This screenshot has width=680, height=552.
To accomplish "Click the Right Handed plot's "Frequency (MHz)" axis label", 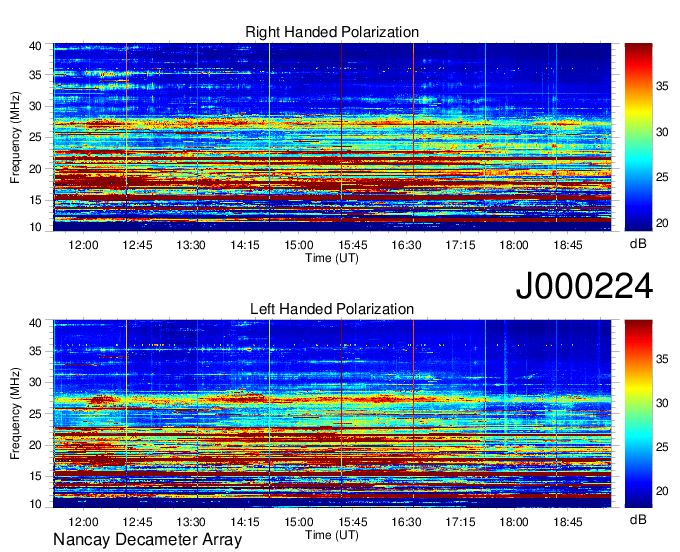I will click(x=15, y=137).
